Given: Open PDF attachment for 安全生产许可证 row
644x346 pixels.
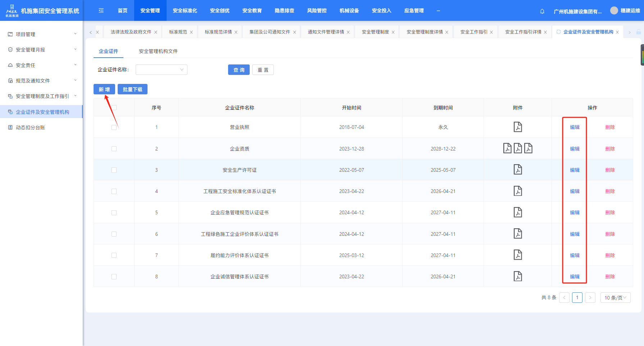Looking at the screenshot, I should tap(517, 170).
